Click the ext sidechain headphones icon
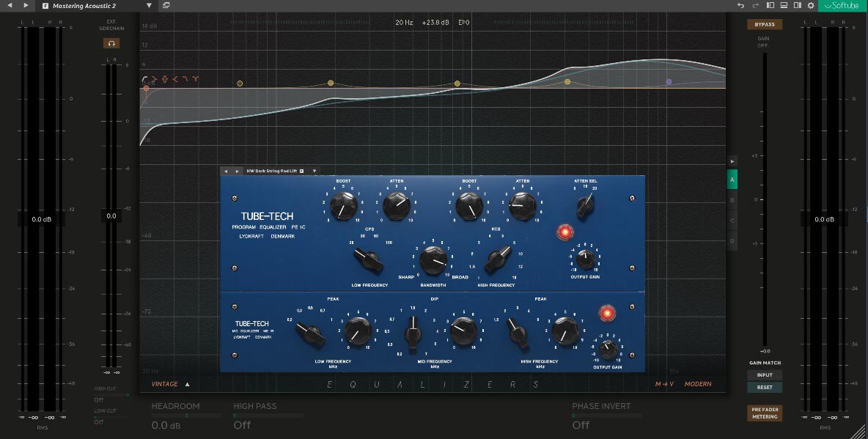868x439 pixels. pos(111,43)
